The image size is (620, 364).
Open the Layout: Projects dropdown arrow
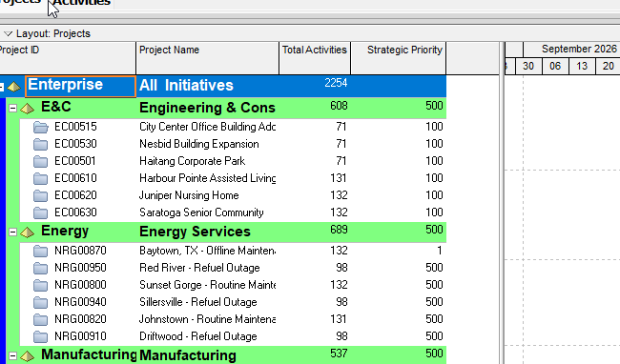(x=8, y=34)
